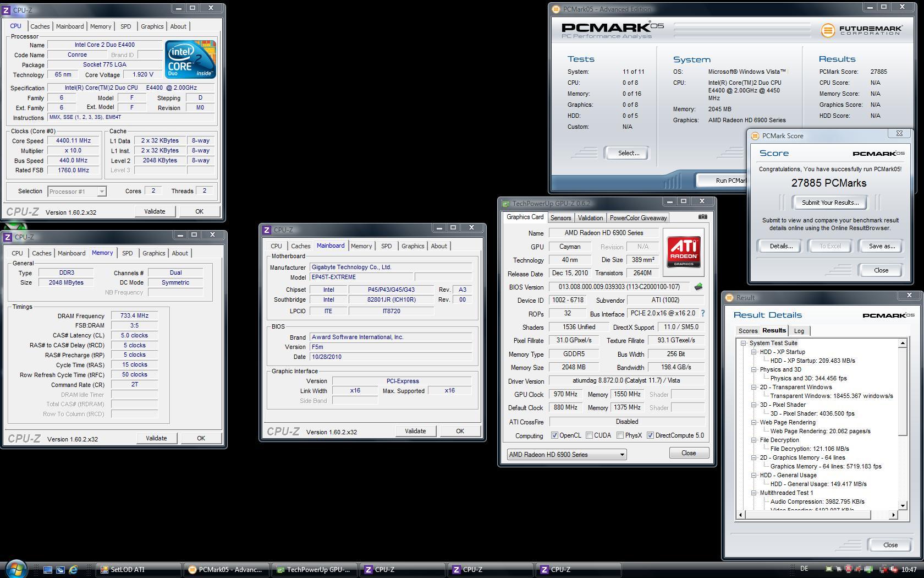Open the PowerColor Giveaway tab
Viewport: 924px width, 578px height.
coord(638,218)
